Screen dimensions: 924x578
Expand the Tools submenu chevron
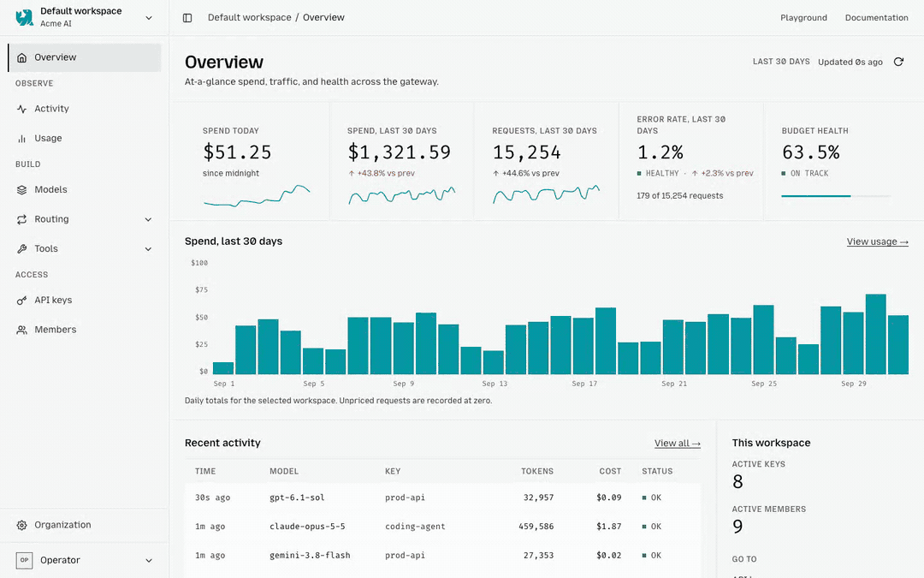tap(149, 249)
